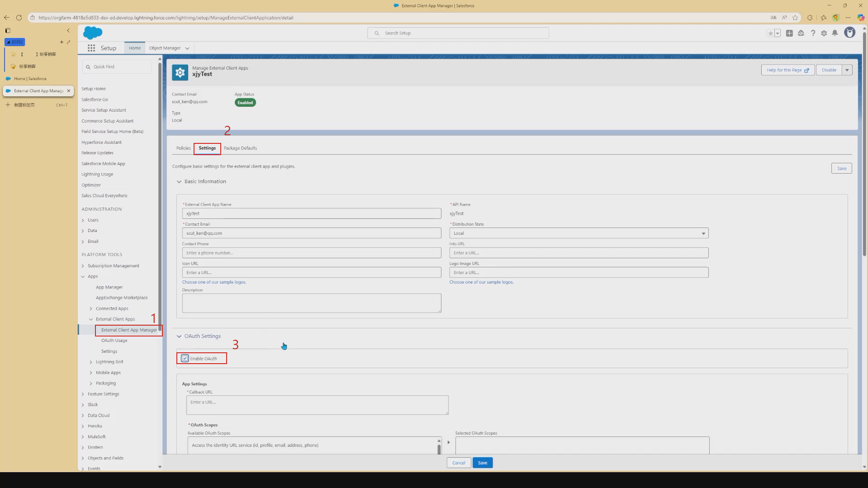Click the magnifier icon in Search Setup

coord(377,33)
